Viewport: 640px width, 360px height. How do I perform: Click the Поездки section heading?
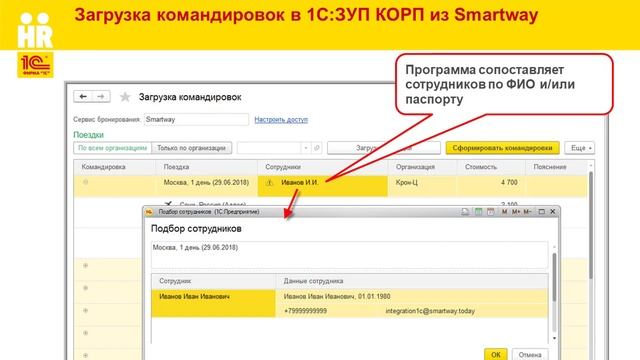(x=89, y=135)
